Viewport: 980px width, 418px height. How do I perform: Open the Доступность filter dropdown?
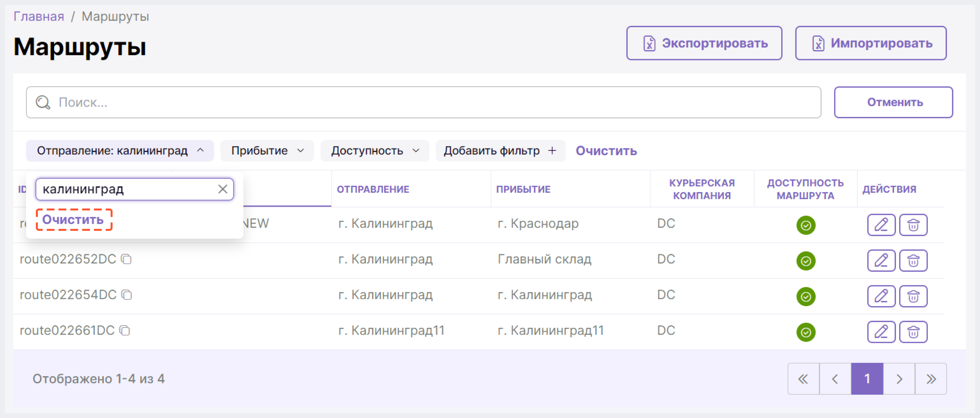click(375, 151)
